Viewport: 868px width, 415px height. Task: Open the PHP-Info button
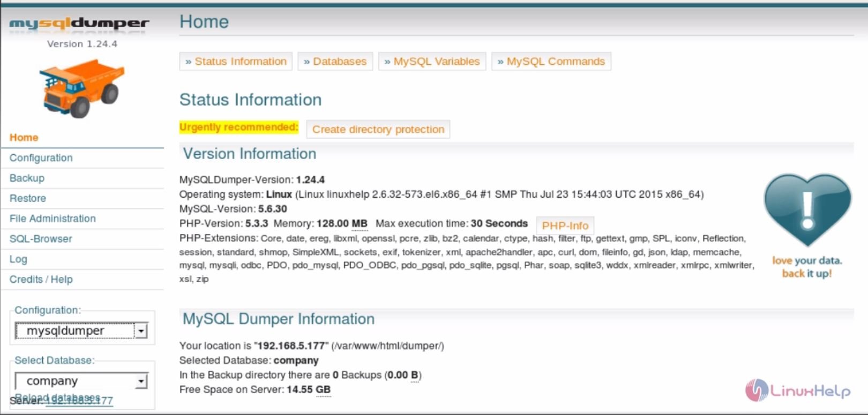(565, 225)
